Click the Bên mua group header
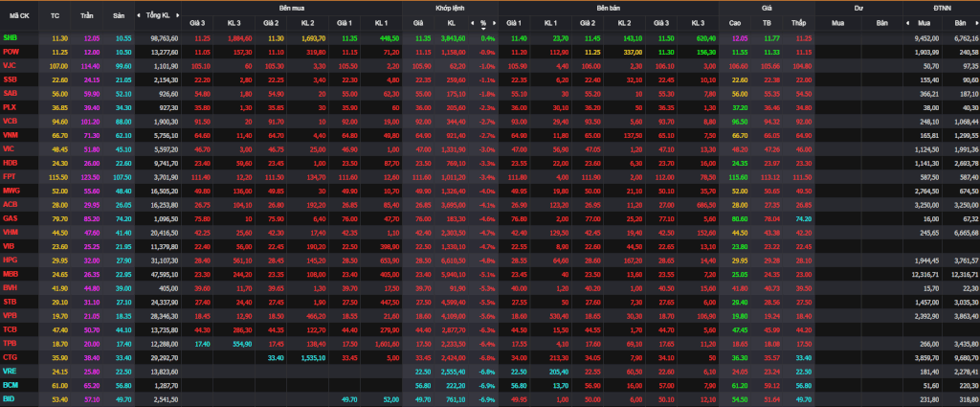 292,8
